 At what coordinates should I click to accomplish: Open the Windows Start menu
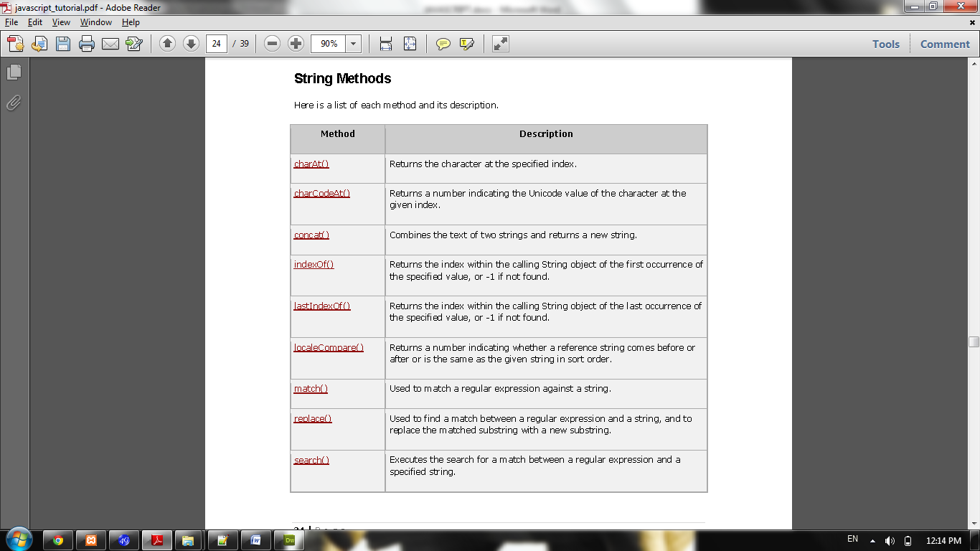coord(18,540)
